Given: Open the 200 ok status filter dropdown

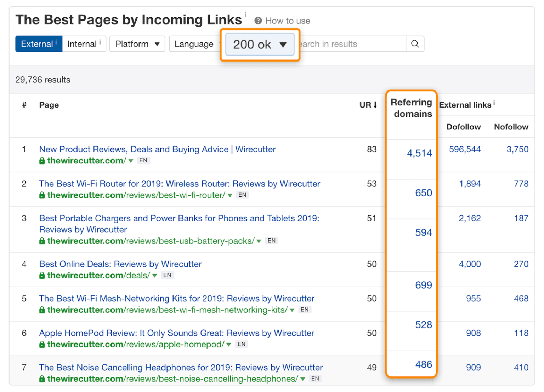Looking at the screenshot, I should click(x=260, y=44).
